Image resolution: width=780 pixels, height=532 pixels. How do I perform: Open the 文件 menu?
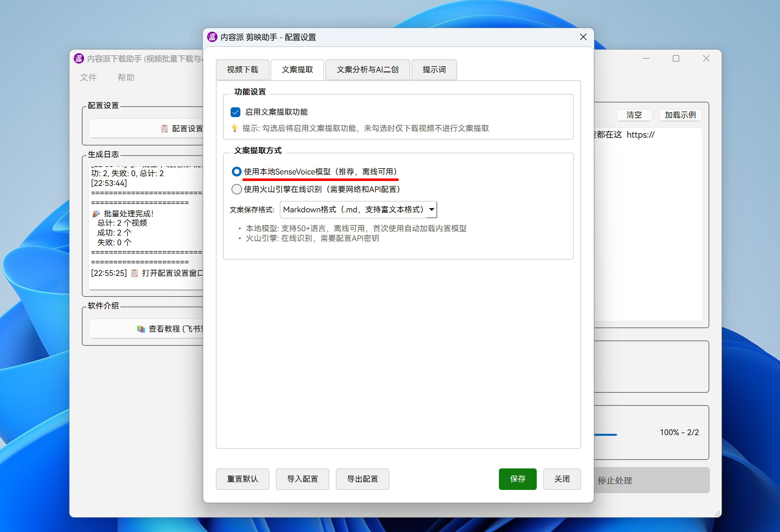click(x=88, y=78)
